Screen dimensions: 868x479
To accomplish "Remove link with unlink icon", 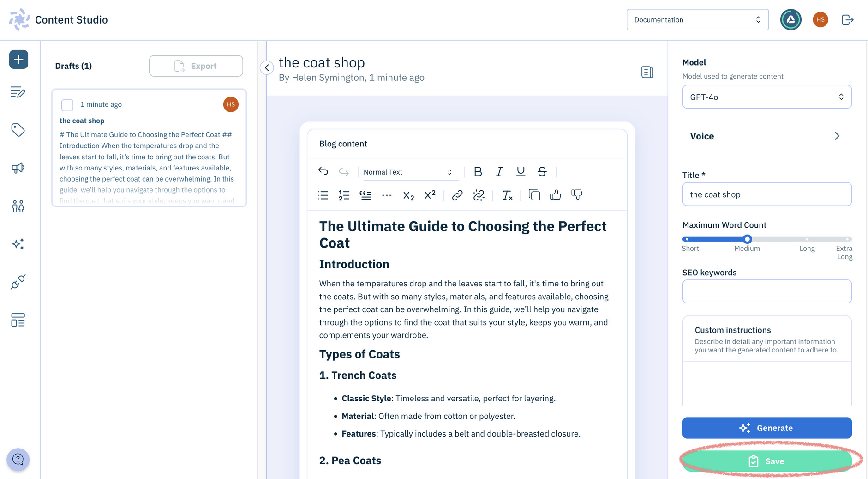I will [x=479, y=195].
